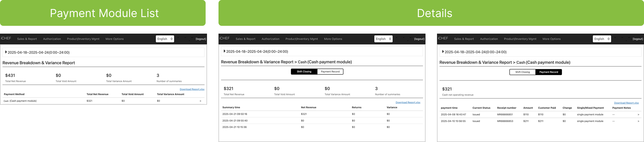Open arrow for receipt MR66666853 row
This screenshot has height=142, width=644.
click(x=638, y=121)
